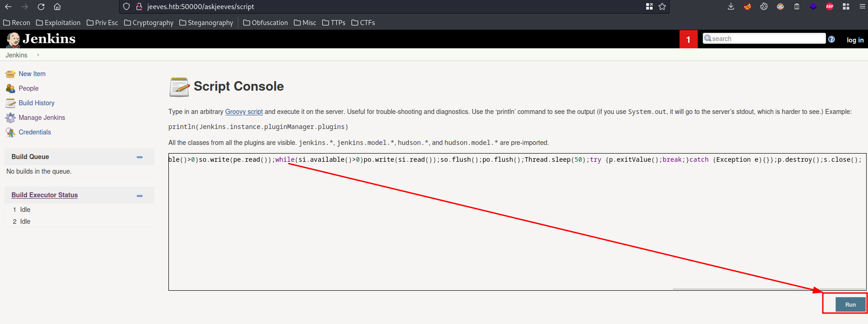Viewport: 868px width, 324px height.
Task: Click the shield tracking protection icon
Action: [126, 6]
